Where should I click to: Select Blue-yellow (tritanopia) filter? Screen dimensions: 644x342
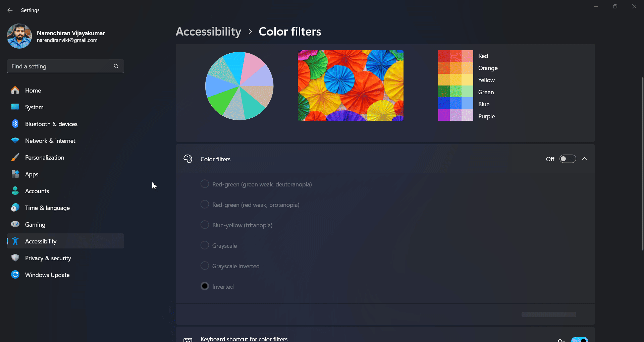[205, 225]
